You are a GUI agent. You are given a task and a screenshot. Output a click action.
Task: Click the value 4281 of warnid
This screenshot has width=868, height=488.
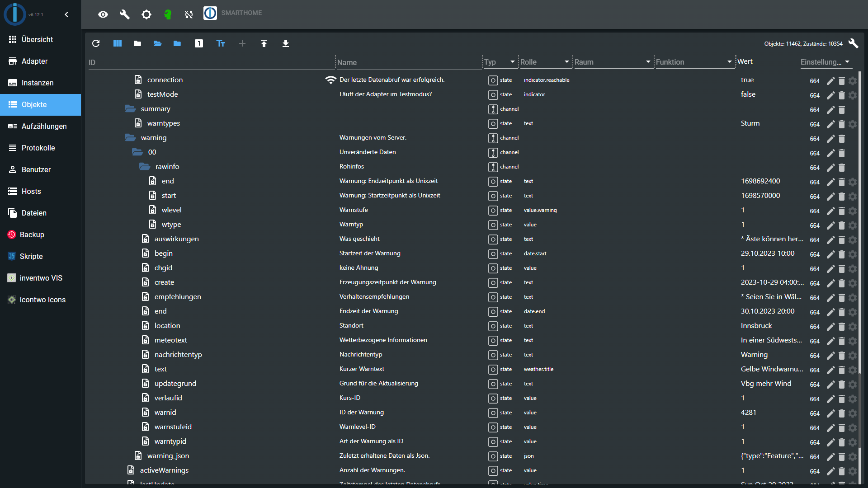click(x=748, y=412)
